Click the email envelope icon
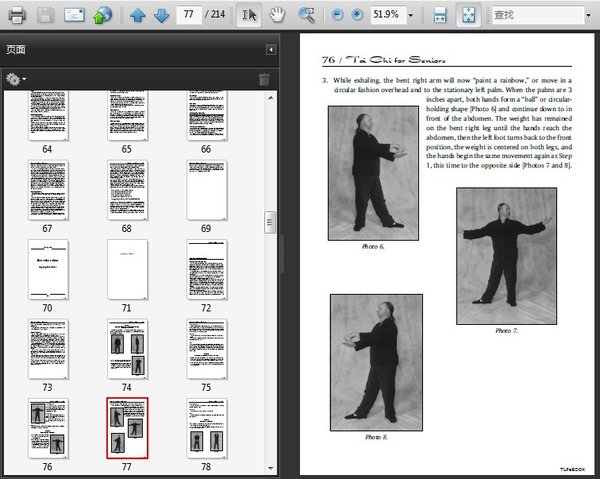 tap(74, 15)
